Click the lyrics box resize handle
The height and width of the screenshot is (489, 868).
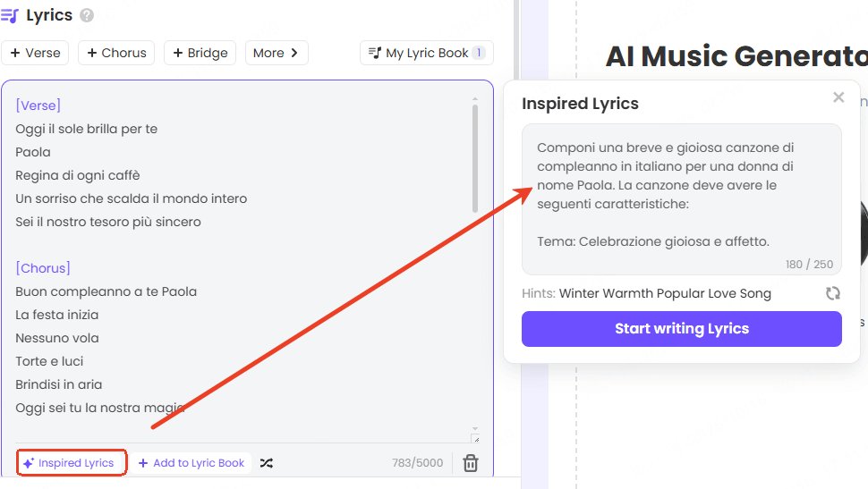coord(475,439)
